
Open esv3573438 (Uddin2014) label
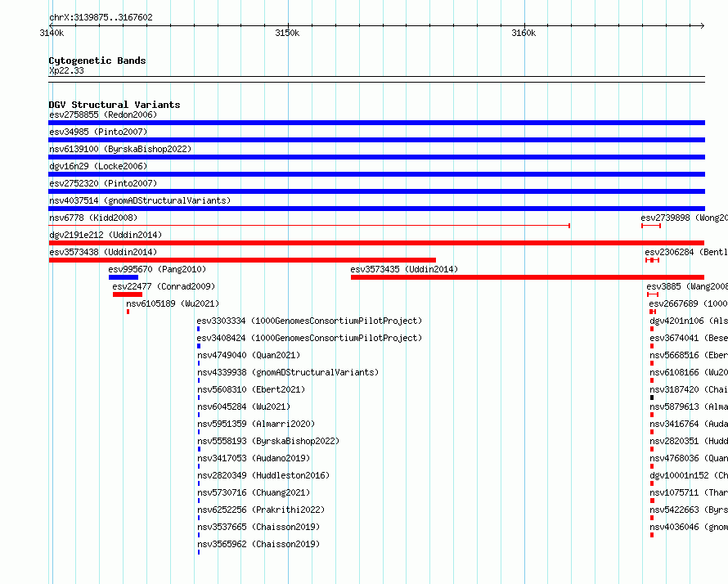(x=103, y=252)
